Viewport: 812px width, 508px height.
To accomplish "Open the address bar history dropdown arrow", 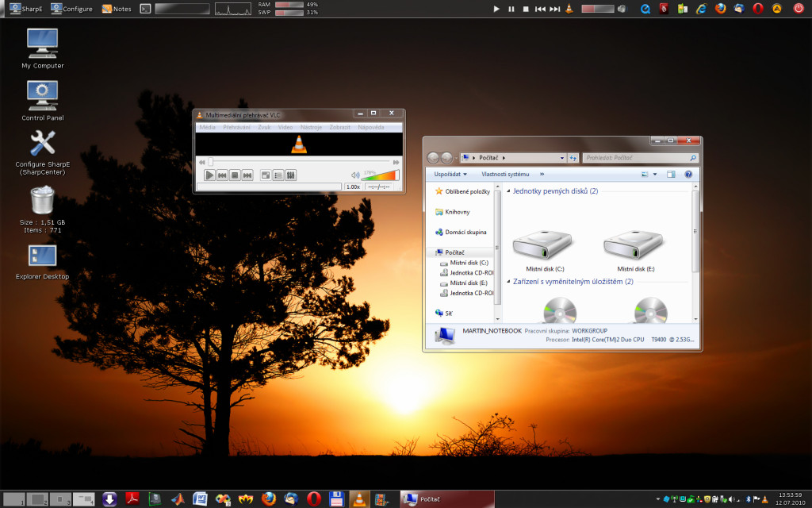I will [x=562, y=158].
